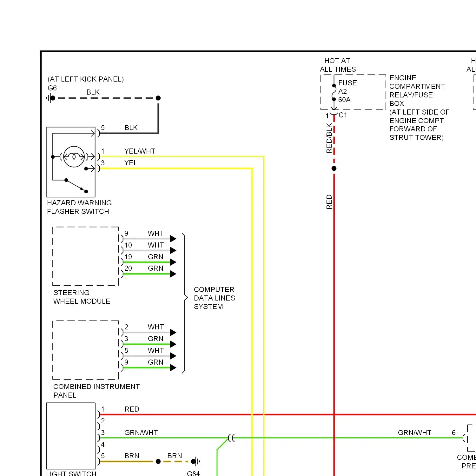Select the vertical "RED" wire label
This screenshot has height=476, width=476.
tap(329, 202)
